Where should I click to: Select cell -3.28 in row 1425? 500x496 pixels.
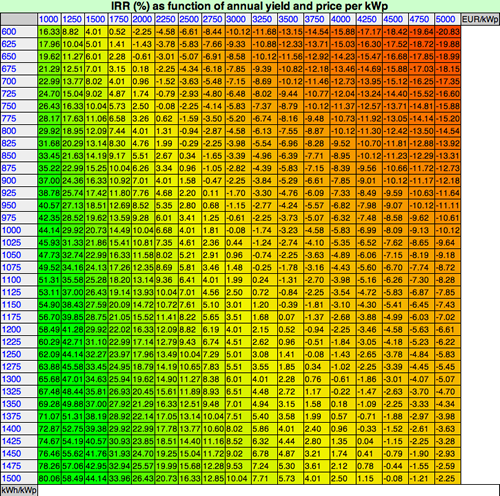pos(447,441)
